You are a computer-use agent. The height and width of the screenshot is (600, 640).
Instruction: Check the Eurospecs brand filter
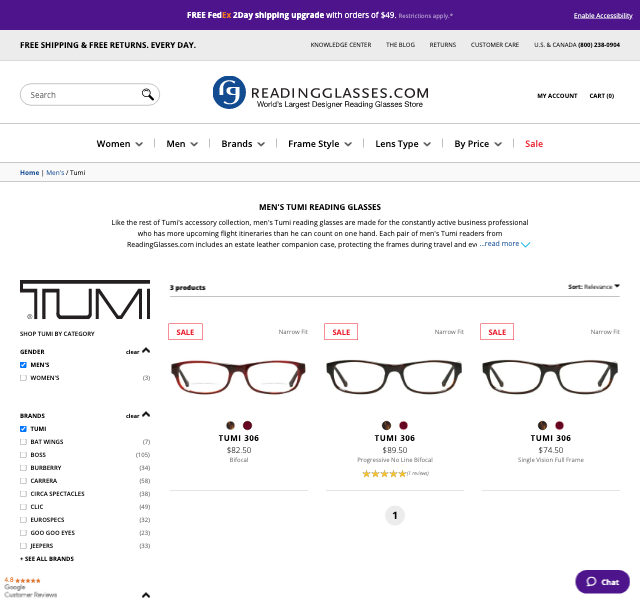point(23,520)
